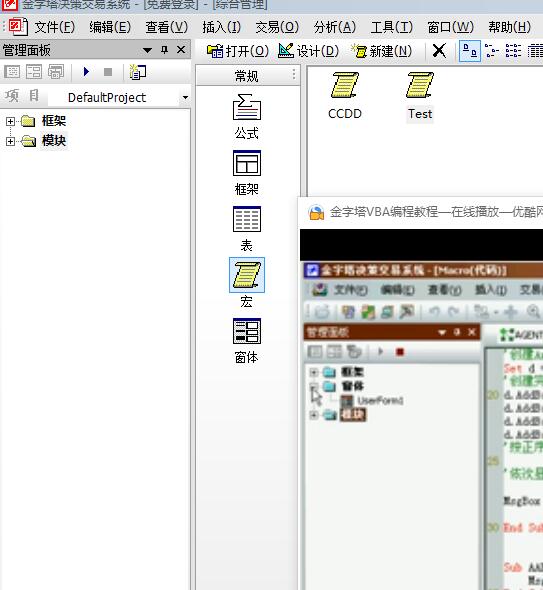The width and height of the screenshot is (543, 590).
Task: Select the Test macro item
Action: pyautogui.click(x=420, y=96)
